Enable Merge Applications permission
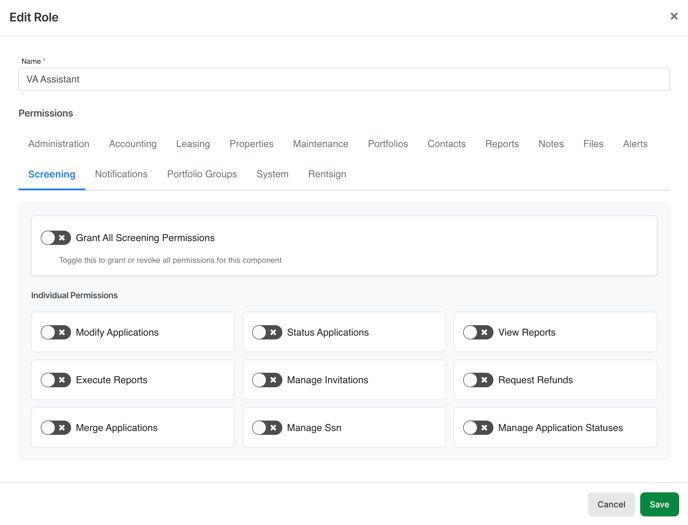The height and width of the screenshot is (525, 688). tap(56, 428)
